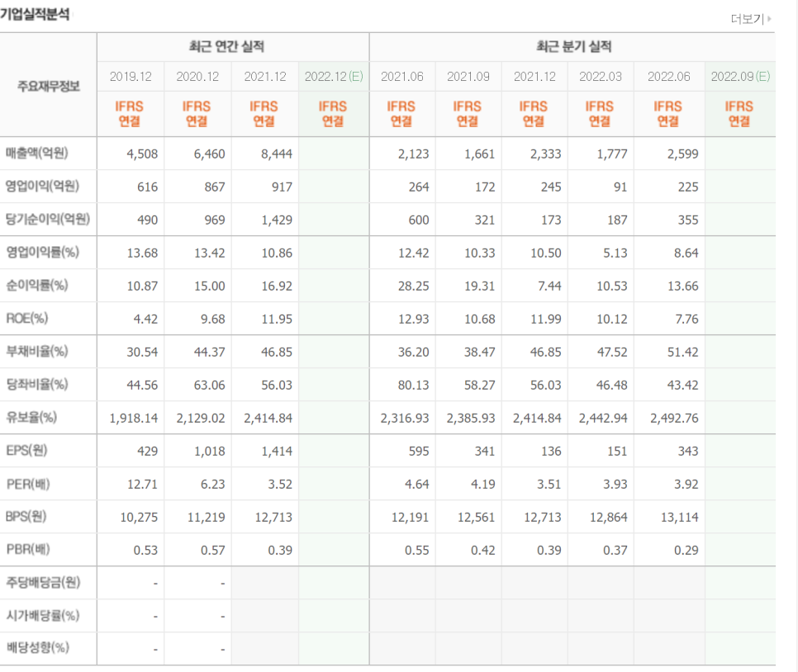Click the operating profit value 917
The width and height of the screenshot is (798, 672).
(x=282, y=187)
